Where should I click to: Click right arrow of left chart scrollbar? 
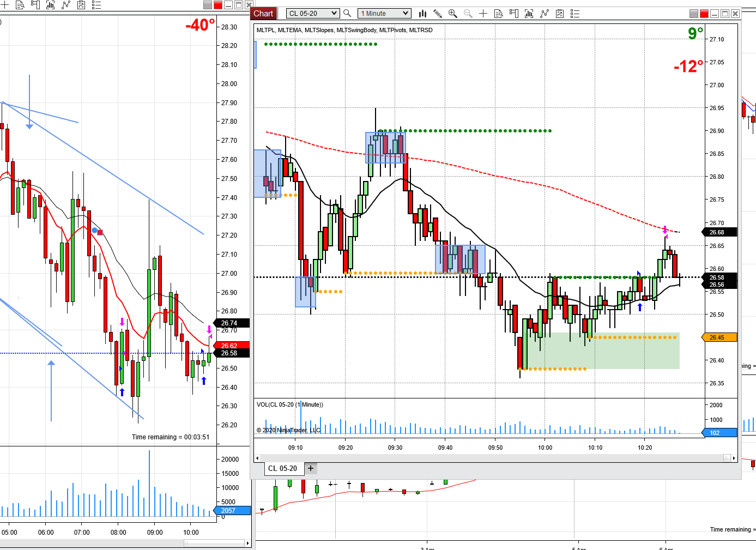click(x=247, y=543)
